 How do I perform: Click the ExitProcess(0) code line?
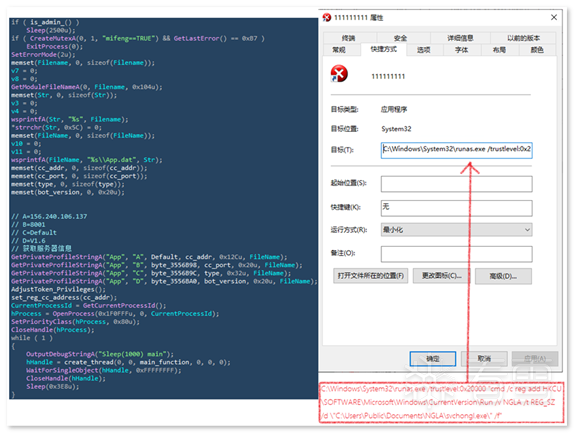tap(55, 46)
